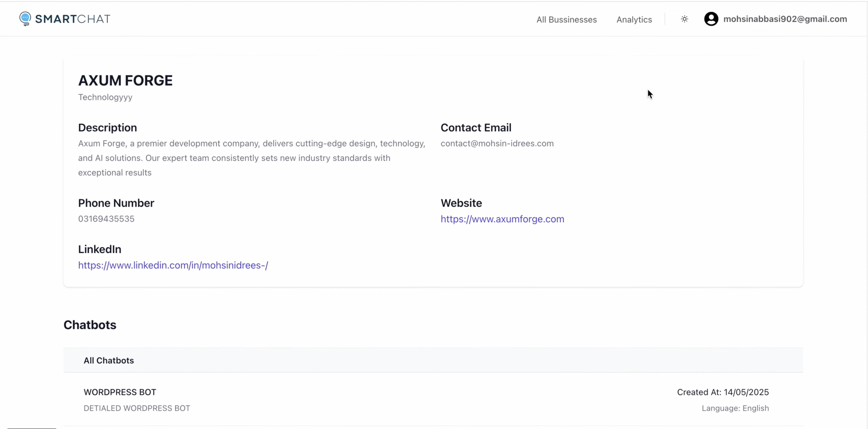Click the Language: English label
The width and height of the screenshot is (868, 429).
735,408
